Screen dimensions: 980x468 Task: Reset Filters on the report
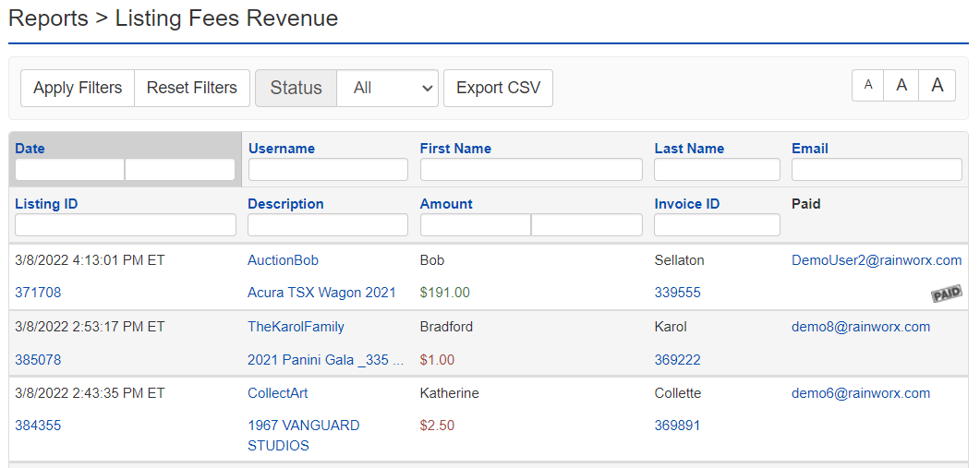(192, 88)
